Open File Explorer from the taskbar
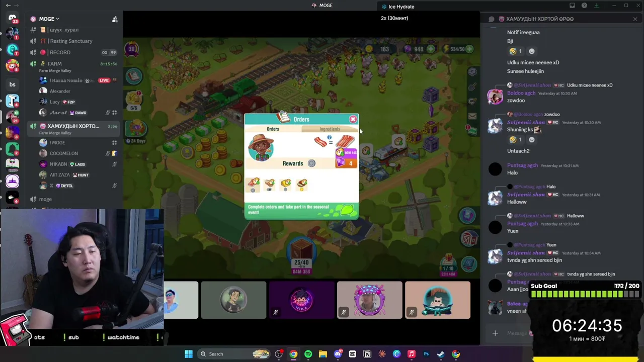 click(x=323, y=354)
